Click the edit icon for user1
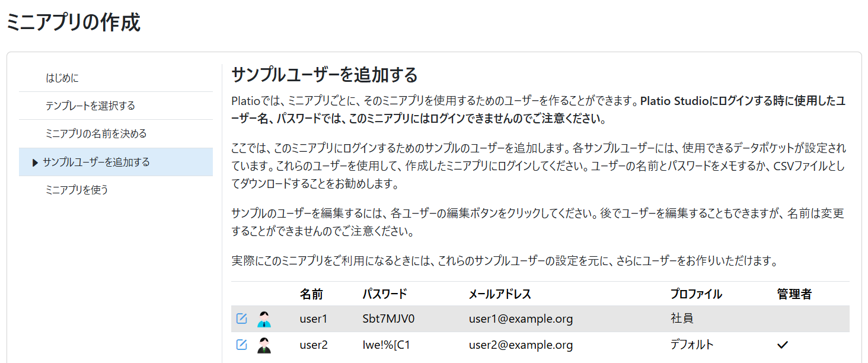The image size is (868, 363). point(241,319)
